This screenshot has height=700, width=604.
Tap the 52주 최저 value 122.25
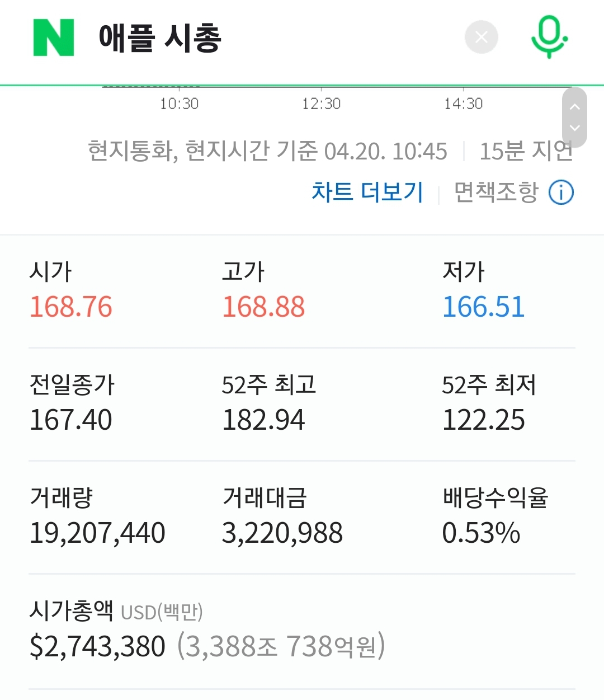[x=484, y=420]
